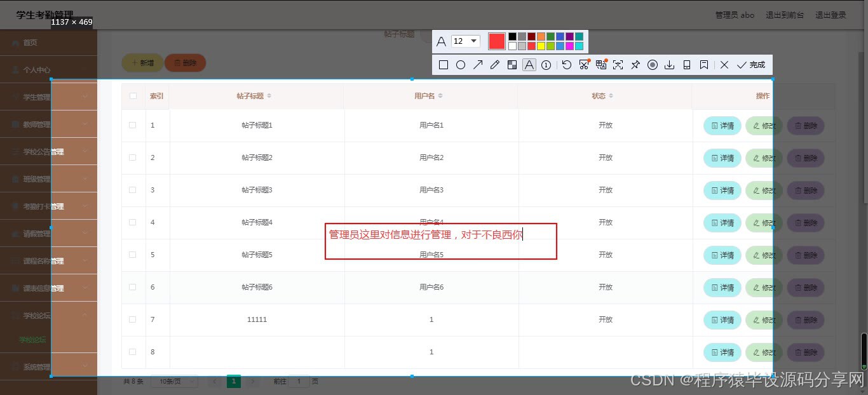Expand the 学生管理 sidebar menu

pos(48,97)
